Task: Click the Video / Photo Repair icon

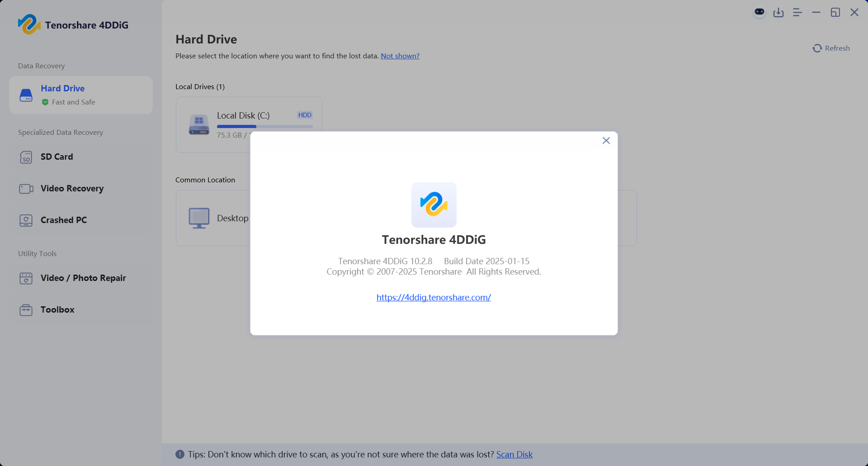Action: click(26, 278)
